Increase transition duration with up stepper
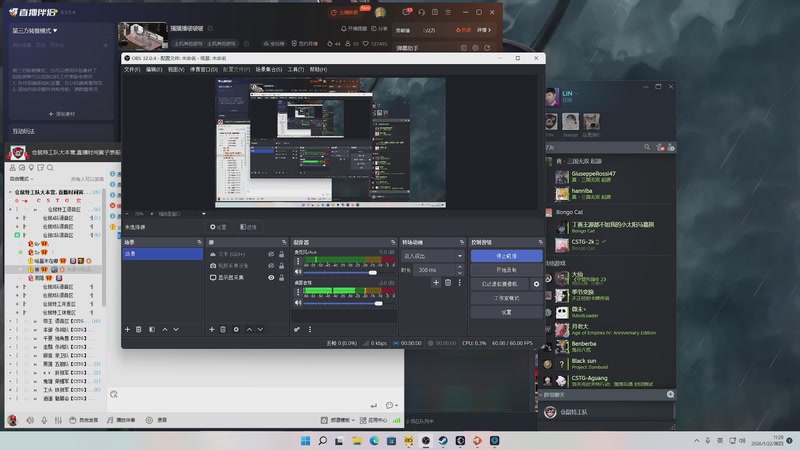This screenshot has width=800, height=450. coord(460,267)
